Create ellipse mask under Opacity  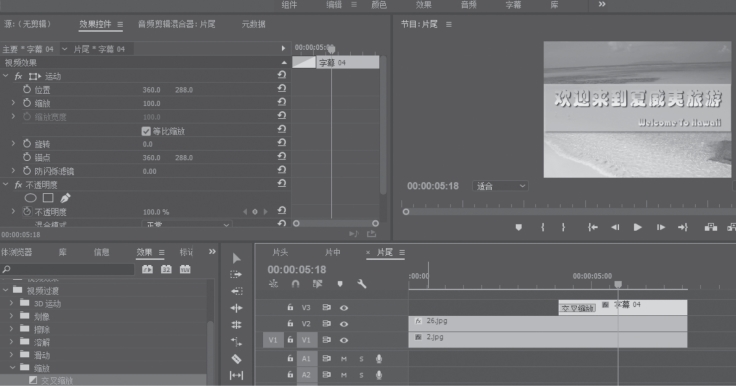tap(31, 198)
